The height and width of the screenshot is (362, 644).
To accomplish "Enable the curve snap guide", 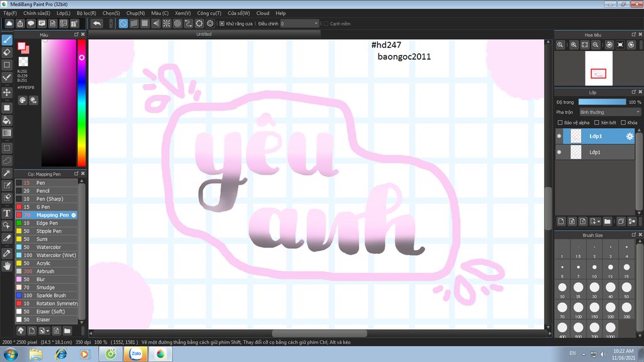I will tap(189, 23).
